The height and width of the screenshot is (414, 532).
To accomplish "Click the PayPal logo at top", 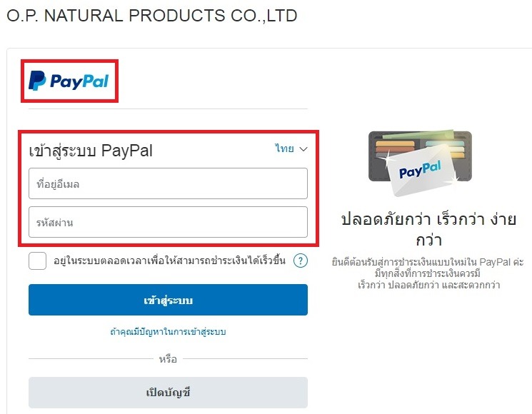I will click(69, 81).
